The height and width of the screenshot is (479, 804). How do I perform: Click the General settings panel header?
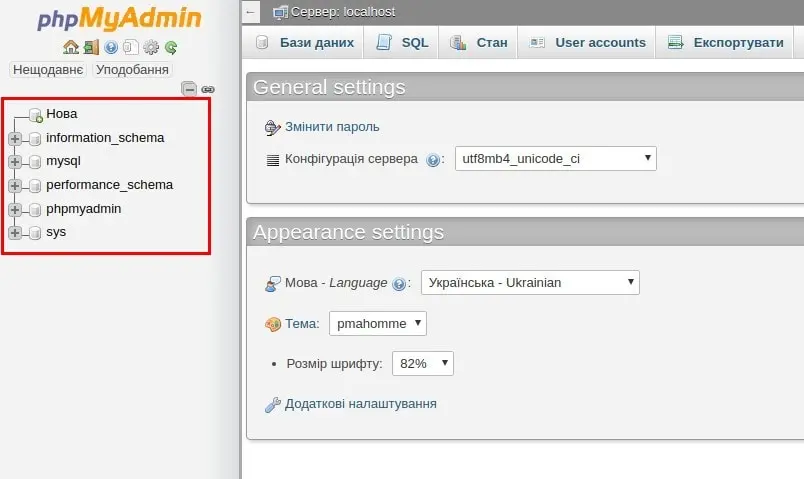pos(525,87)
